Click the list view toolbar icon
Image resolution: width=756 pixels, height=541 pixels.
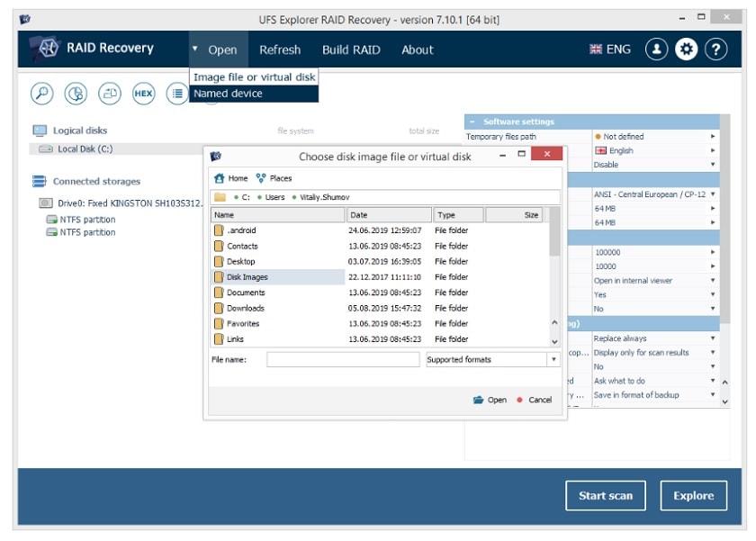pyautogui.click(x=177, y=93)
